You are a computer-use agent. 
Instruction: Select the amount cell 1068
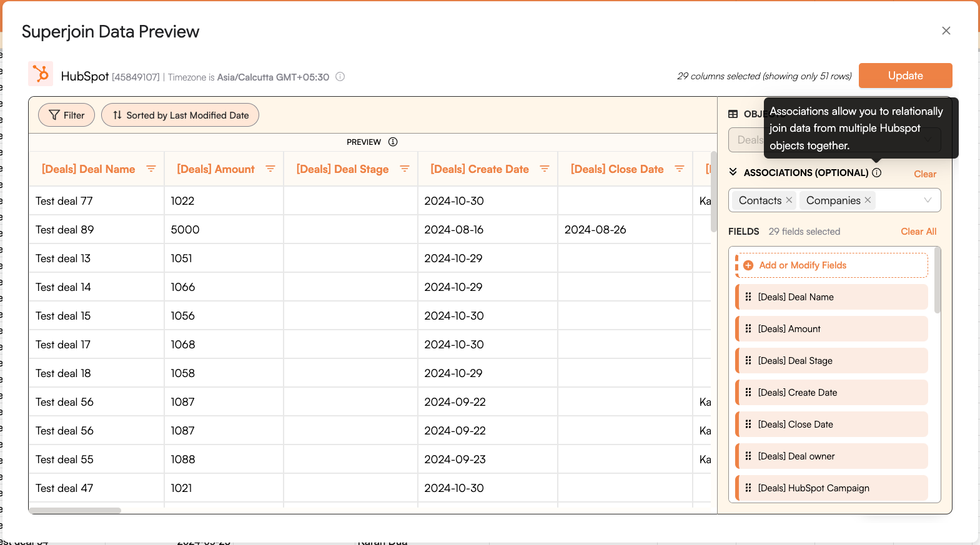pyautogui.click(x=224, y=345)
